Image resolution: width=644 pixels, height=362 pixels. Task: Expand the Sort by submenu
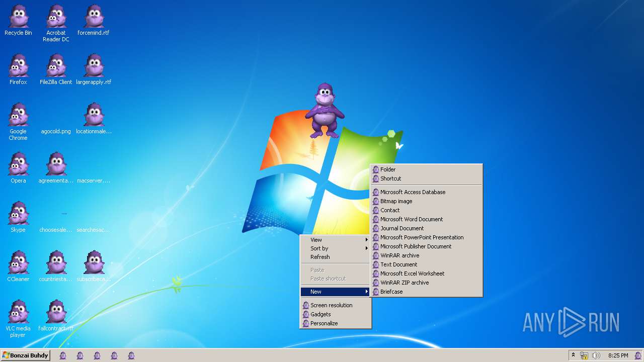(336, 248)
